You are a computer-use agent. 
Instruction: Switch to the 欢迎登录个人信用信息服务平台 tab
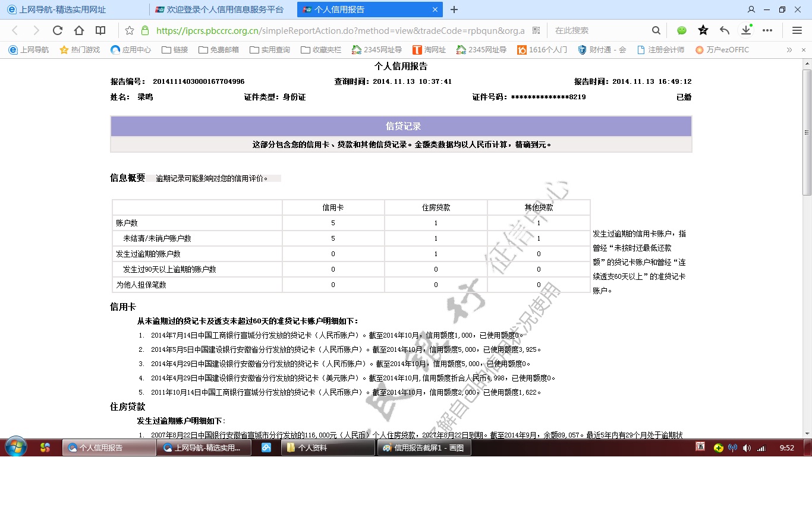(x=222, y=10)
